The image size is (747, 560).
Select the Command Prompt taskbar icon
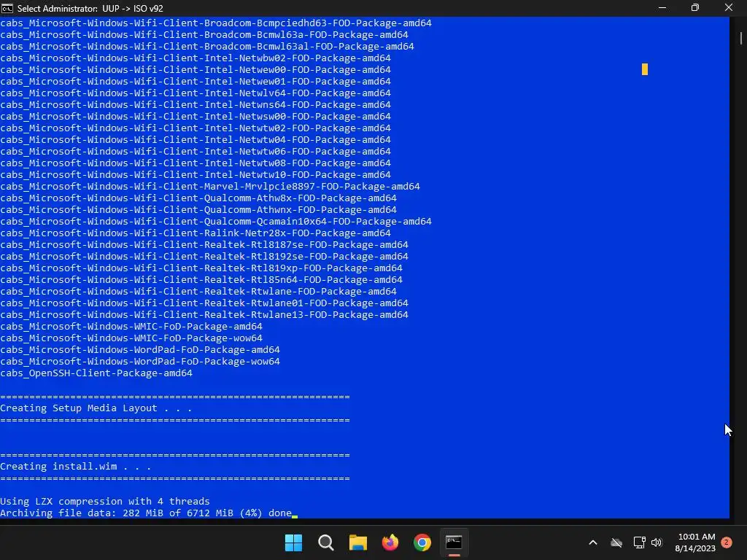tap(454, 542)
